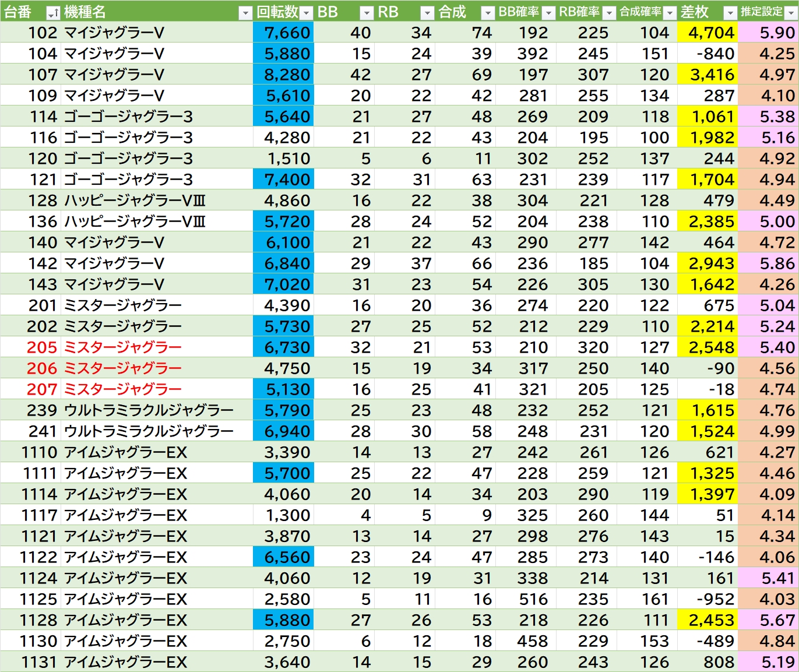Click the 1,325 difference cell

[708, 473]
